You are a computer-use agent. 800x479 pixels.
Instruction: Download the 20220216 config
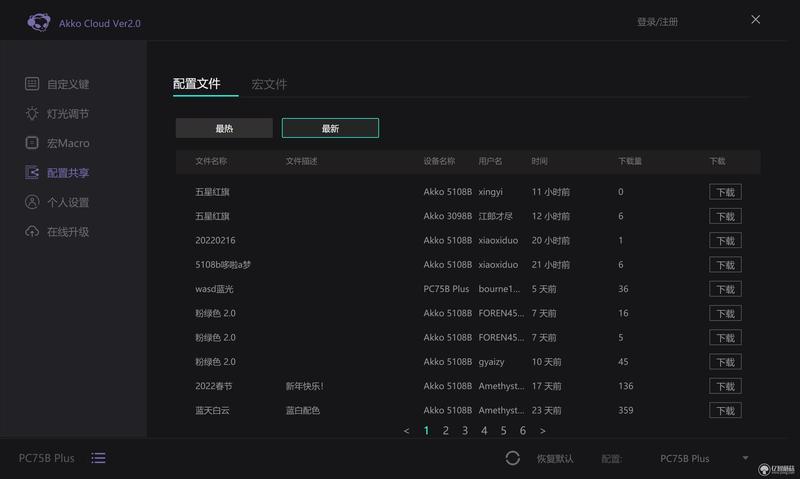pyautogui.click(x=725, y=241)
